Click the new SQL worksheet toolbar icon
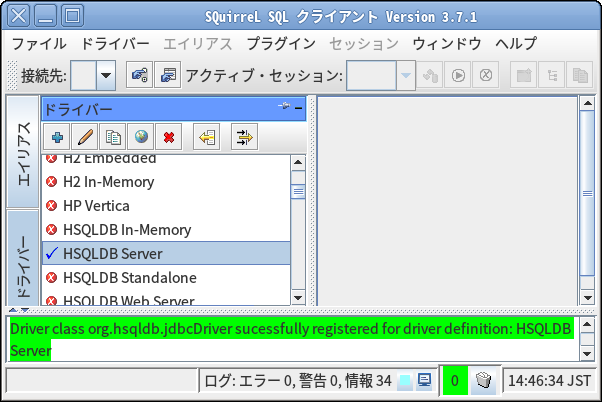602x402 pixels. pos(523,75)
